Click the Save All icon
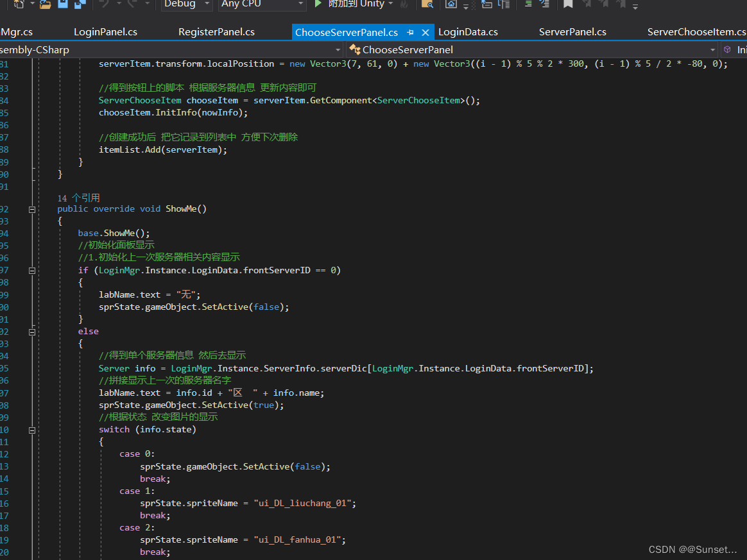747x560 pixels. [80, 4]
